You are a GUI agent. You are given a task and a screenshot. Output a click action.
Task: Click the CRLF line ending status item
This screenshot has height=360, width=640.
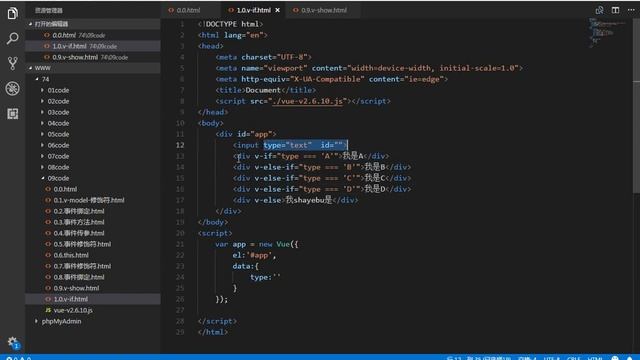[x=573, y=358]
